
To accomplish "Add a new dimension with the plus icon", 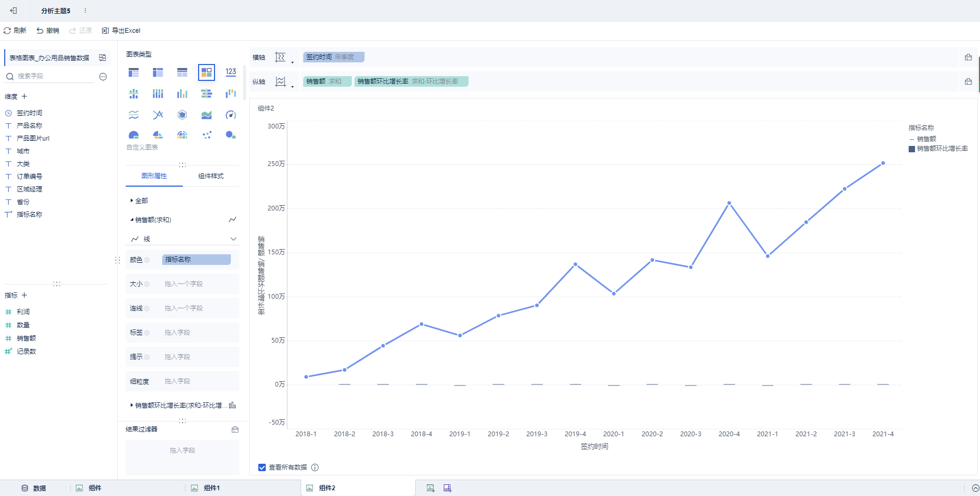I will 24,96.
